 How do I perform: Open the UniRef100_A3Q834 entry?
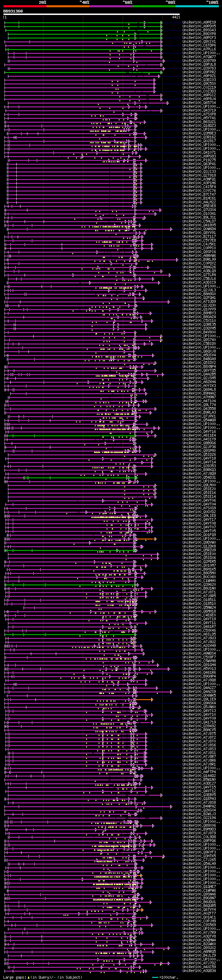[x=199, y=971]
